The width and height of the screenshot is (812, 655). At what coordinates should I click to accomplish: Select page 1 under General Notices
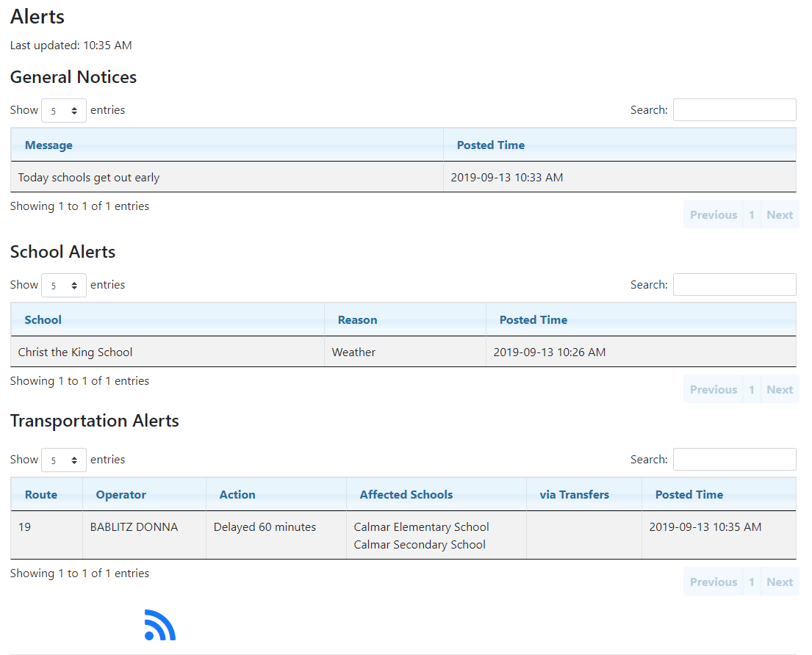click(751, 214)
